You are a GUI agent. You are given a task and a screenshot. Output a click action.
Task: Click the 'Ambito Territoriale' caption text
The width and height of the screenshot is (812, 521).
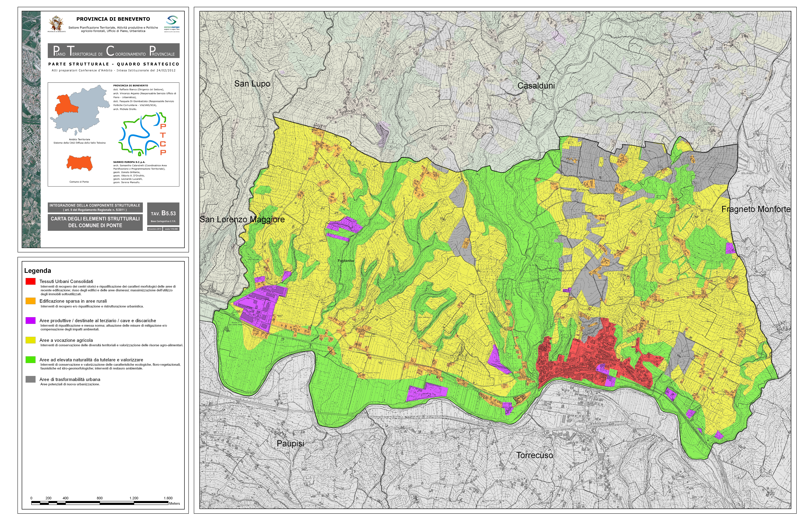tap(80, 139)
